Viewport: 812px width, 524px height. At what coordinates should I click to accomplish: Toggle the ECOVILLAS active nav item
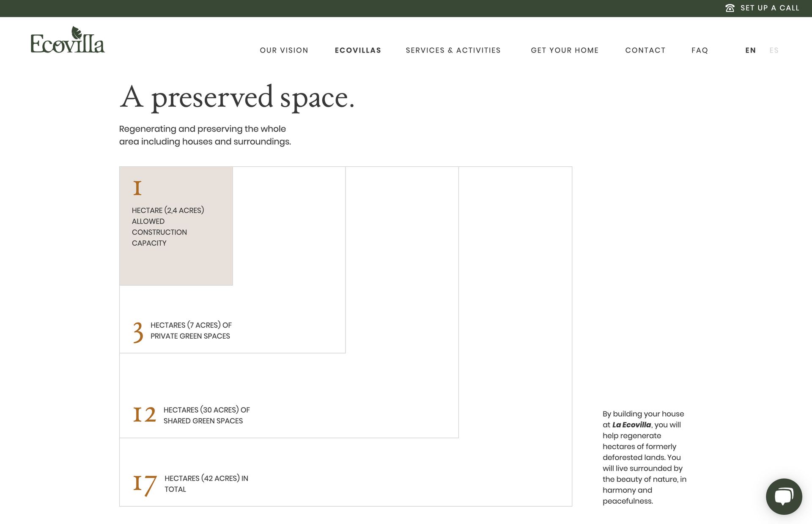[x=358, y=50]
